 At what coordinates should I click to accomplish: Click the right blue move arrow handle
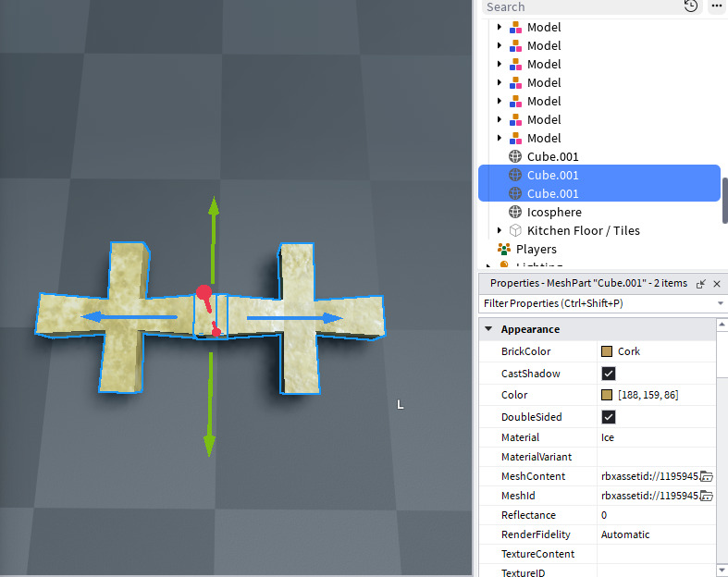point(295,318)
